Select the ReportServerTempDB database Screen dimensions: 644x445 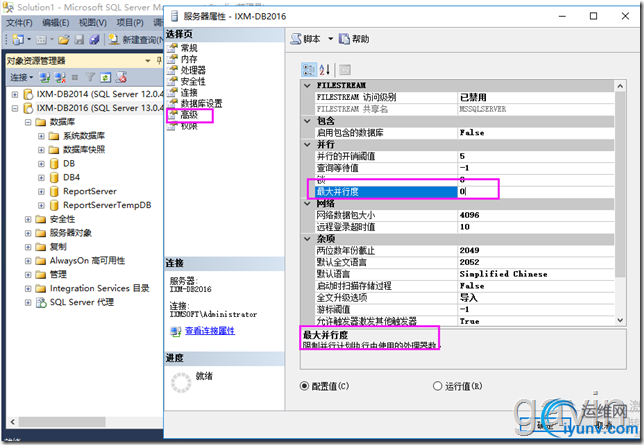(x=107, y=205)
